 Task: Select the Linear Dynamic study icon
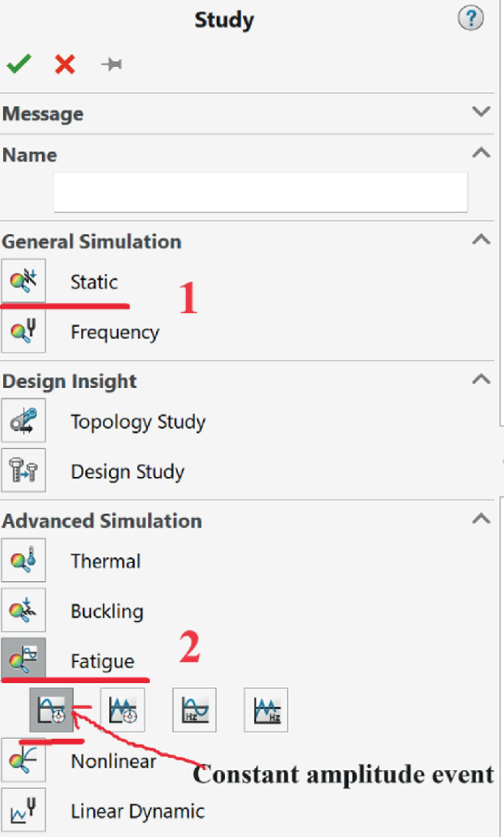(23, 809)
